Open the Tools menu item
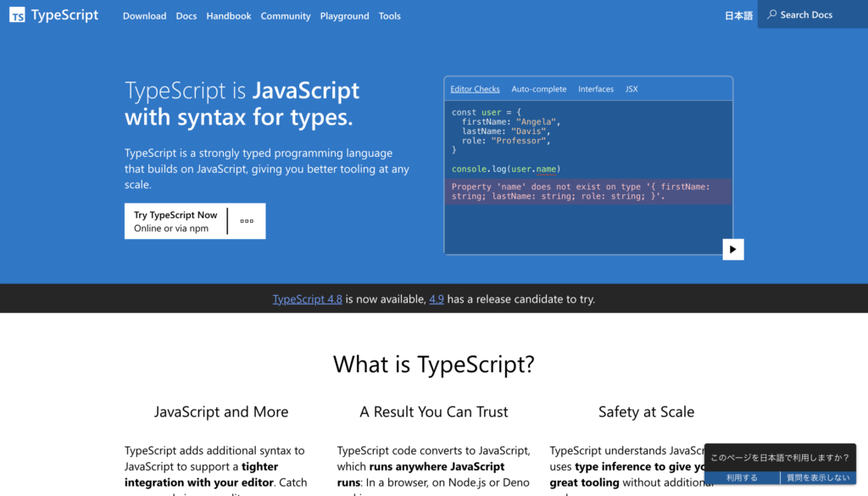 [390, 16]
